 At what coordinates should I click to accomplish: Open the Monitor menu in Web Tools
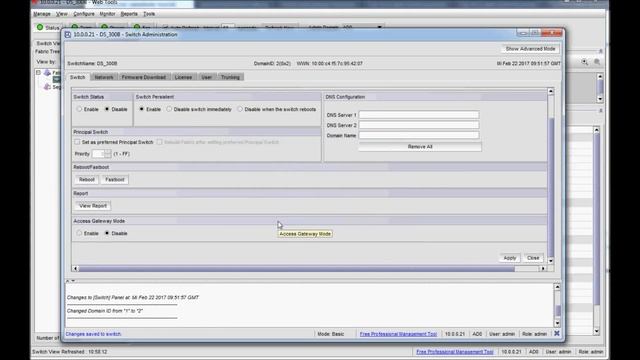coord(107,14)
